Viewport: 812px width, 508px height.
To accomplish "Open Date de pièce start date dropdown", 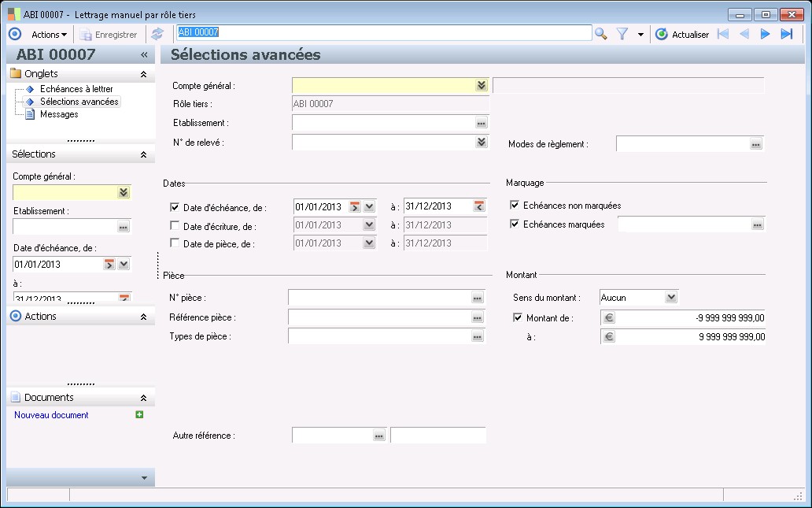I will coord(369,243).
